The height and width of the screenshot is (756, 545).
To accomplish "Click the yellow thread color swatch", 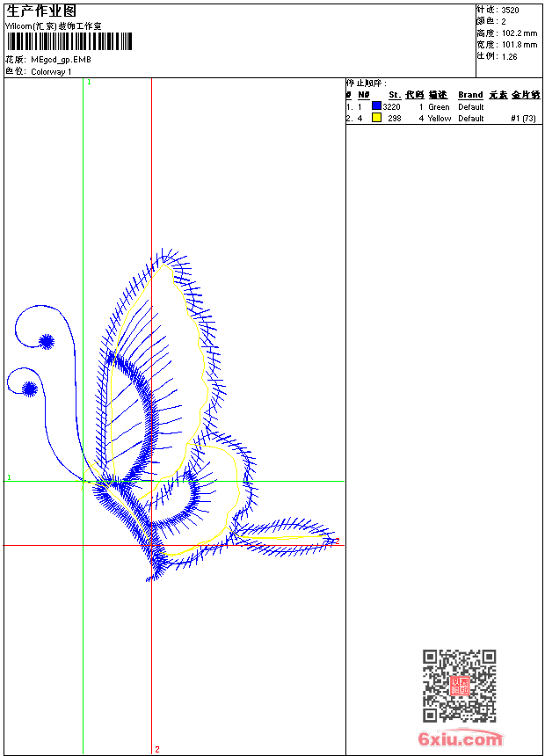I will tap(376, 118).
